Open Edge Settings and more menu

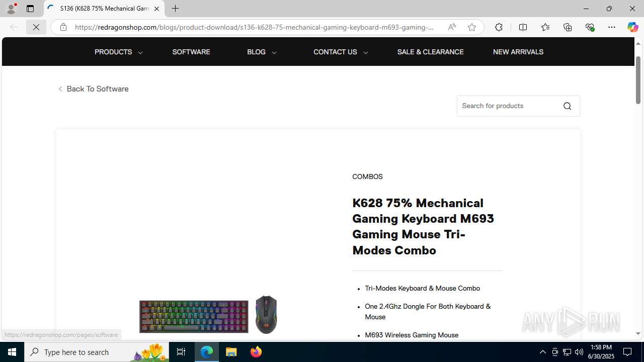coord(612,27)
